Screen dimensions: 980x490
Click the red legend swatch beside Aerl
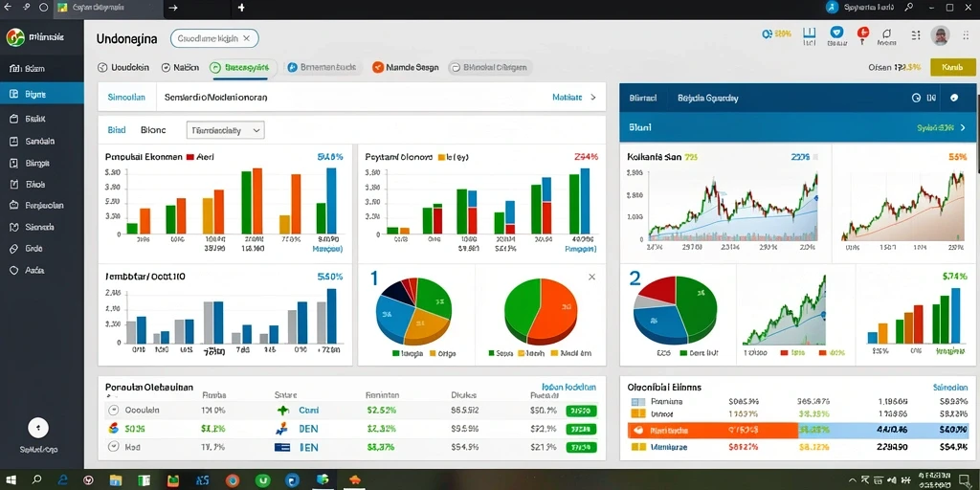(190, 158)
